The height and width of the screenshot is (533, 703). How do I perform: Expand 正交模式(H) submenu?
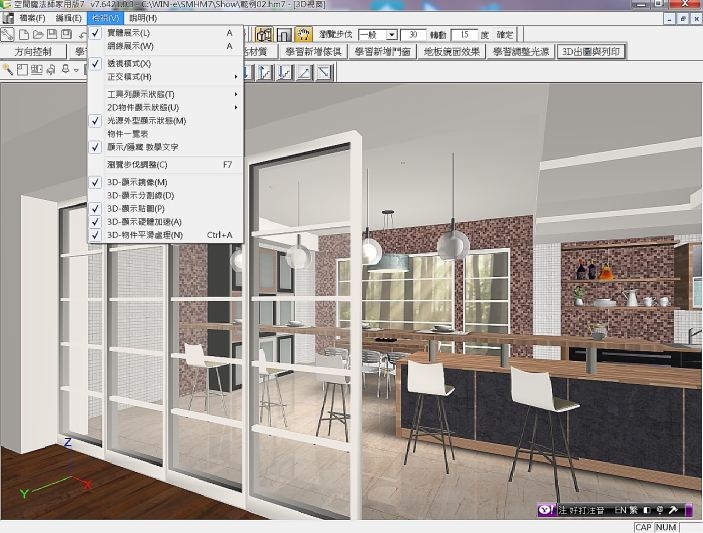[166, 77]
